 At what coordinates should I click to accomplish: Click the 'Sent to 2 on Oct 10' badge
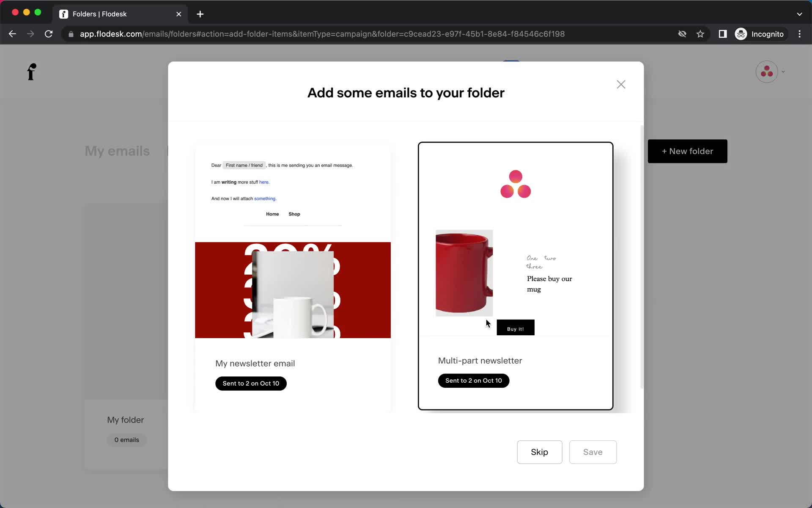pyautogui.click(x=474, y=381)
